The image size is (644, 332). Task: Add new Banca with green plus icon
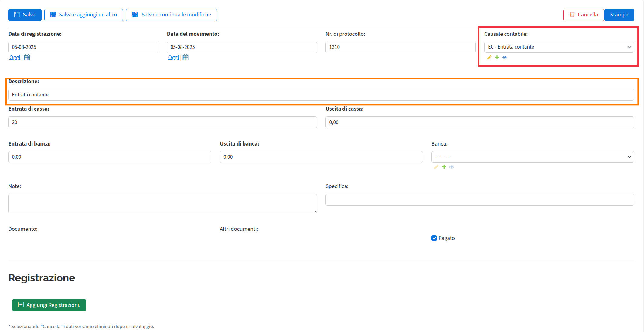click(444, 167)
